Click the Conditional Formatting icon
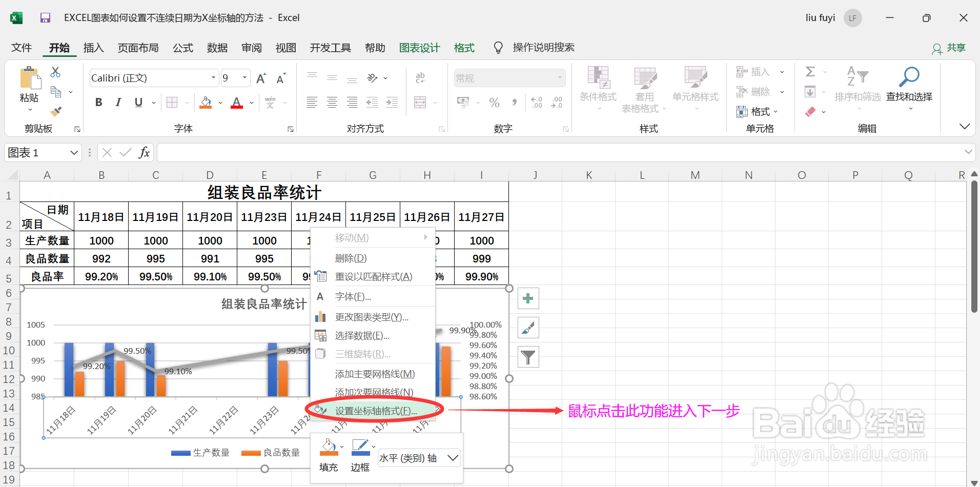This screenshot has height=487, width=980. pyautogui.click(x=598, y=77)
